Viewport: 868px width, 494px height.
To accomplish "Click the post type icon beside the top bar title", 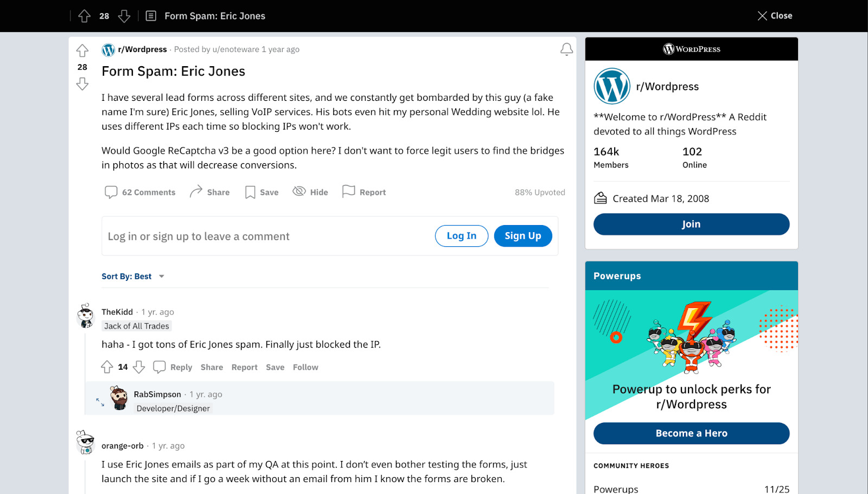I will [x=151, y=16].
